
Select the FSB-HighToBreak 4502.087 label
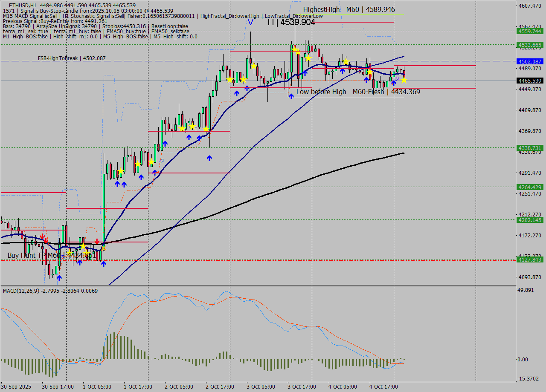pyautogui.click(x=72, y=58)
